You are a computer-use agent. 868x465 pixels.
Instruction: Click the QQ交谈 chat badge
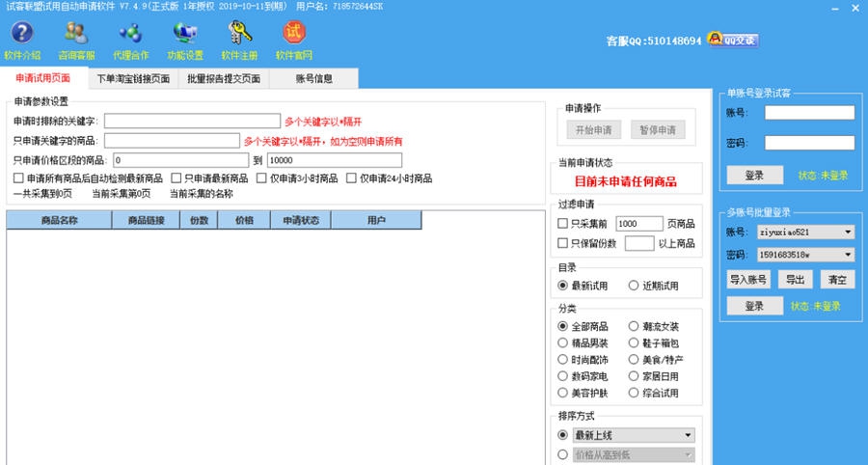pyautogui.click(x=733, y=40)
